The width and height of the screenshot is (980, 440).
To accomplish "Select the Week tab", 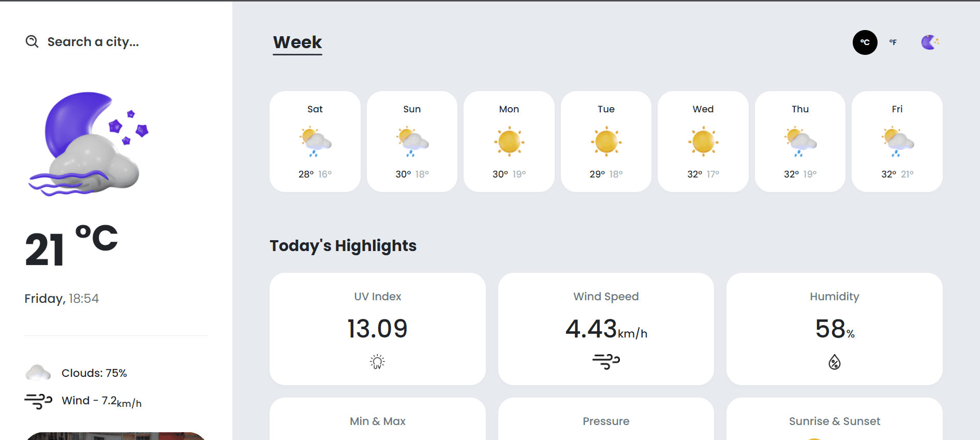I will pos(298,42).
